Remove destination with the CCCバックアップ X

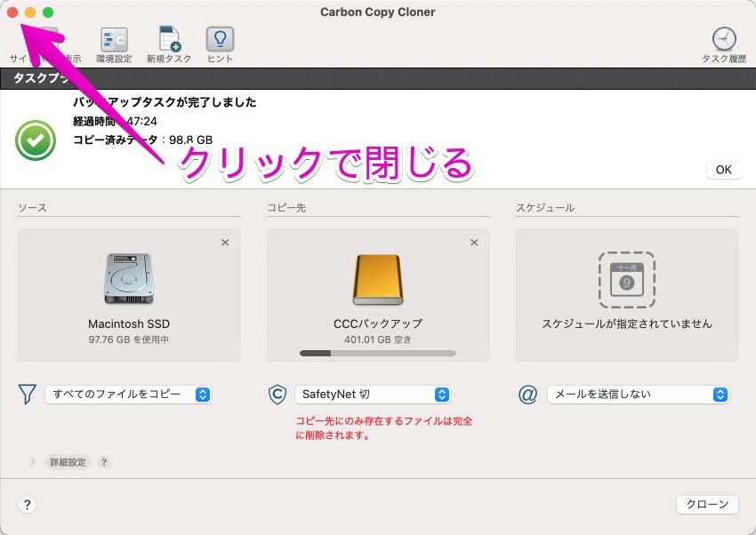click(474, 243)
